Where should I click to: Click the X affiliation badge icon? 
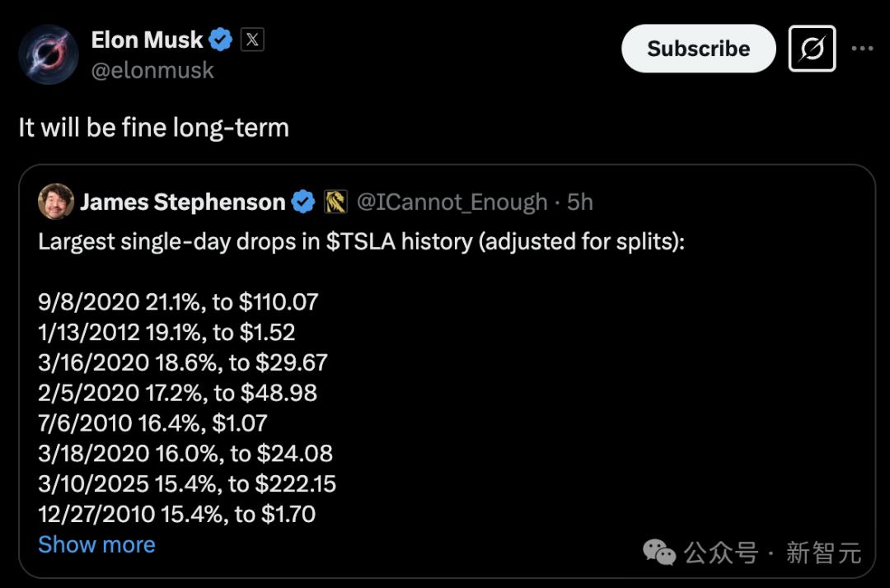coord(252,40)
